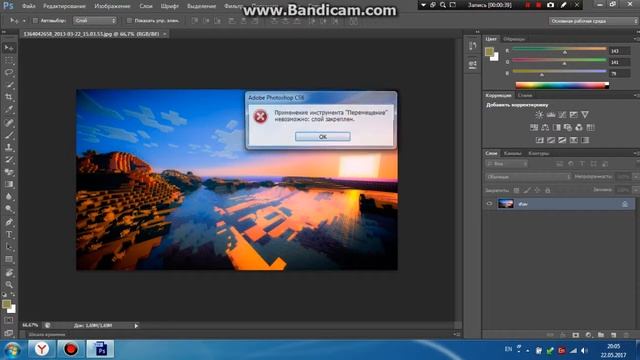Toggle lock transparent pixels in Layers
The width and height of the screenshot is (640, 360).
[516, 190]
